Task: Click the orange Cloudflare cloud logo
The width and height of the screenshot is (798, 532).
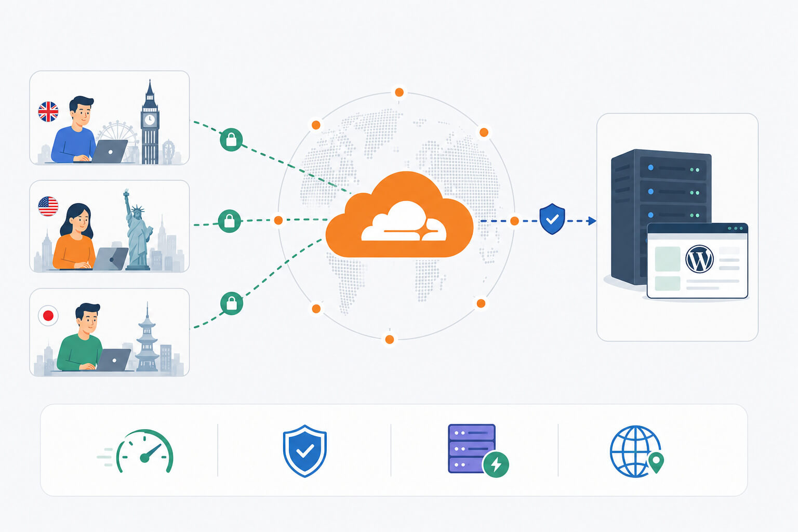Action: pos(399,215)
